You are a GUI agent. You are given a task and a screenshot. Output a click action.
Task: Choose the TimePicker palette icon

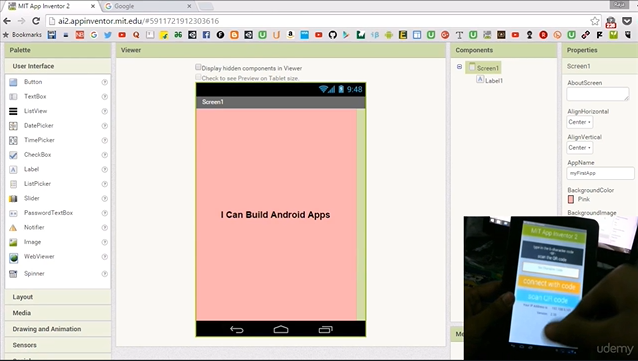13,140
